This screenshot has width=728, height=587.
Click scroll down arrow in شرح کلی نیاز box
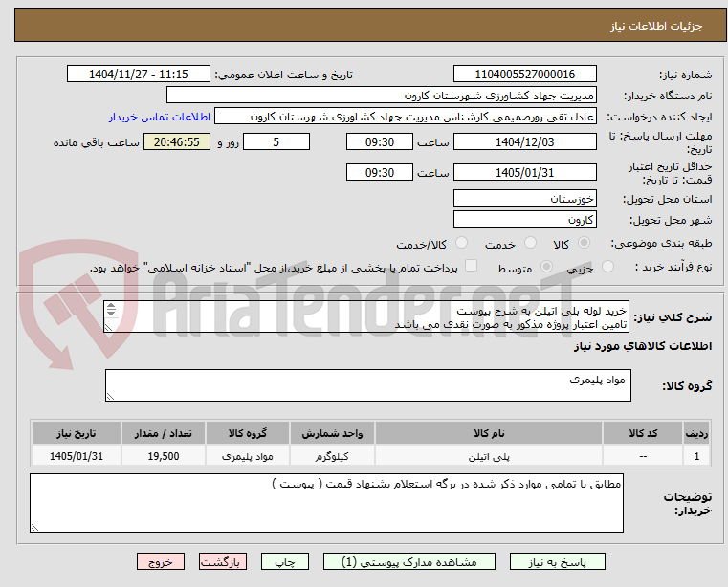(111, 313)
